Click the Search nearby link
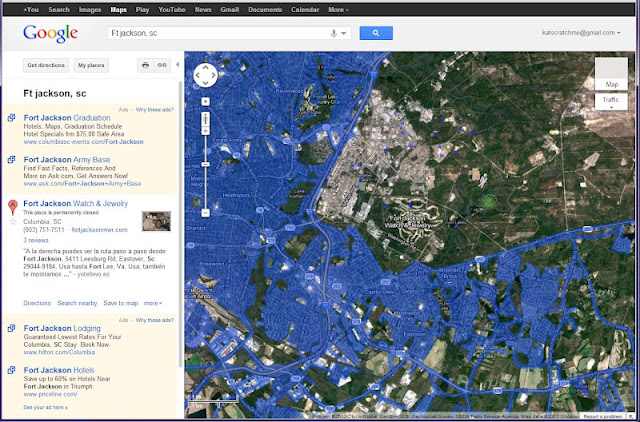 pos(77,303)
